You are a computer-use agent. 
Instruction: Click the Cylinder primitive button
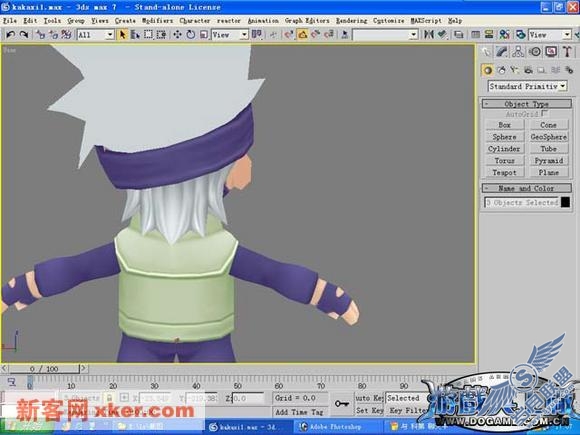click(x=505, y=149)
